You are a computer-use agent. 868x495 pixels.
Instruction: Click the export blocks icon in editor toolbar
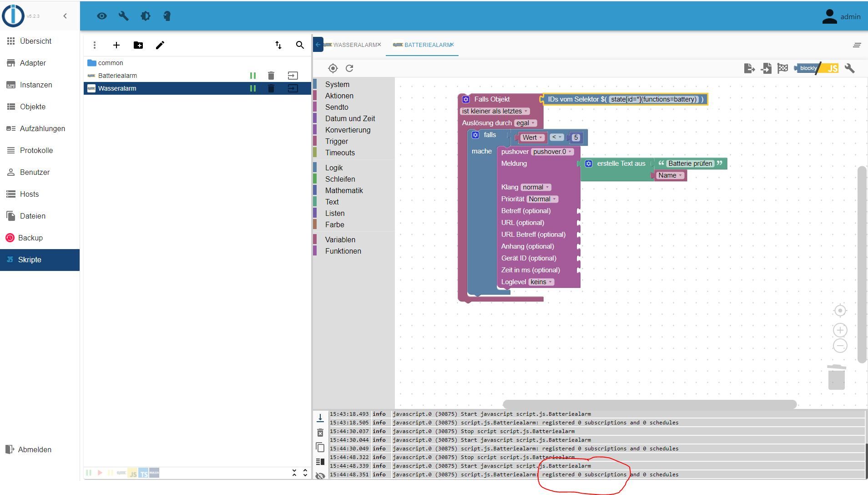coord(749,68)
